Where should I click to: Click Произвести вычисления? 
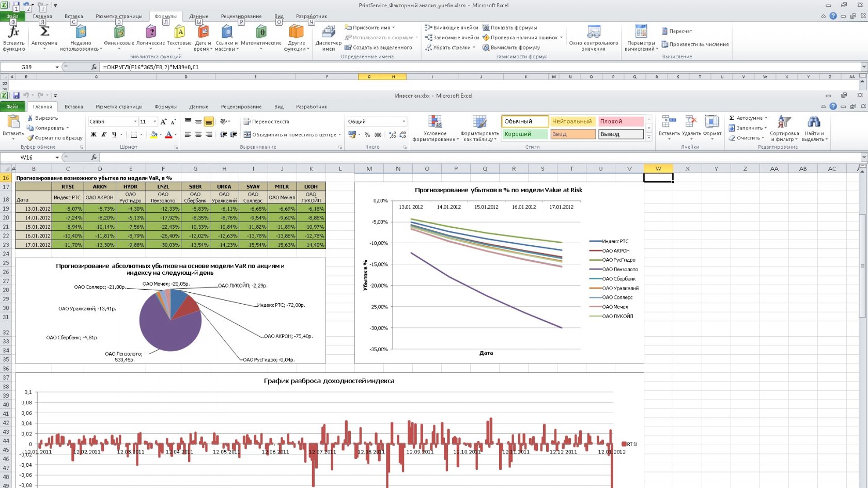pyautogui.click(x=695, y=44)
